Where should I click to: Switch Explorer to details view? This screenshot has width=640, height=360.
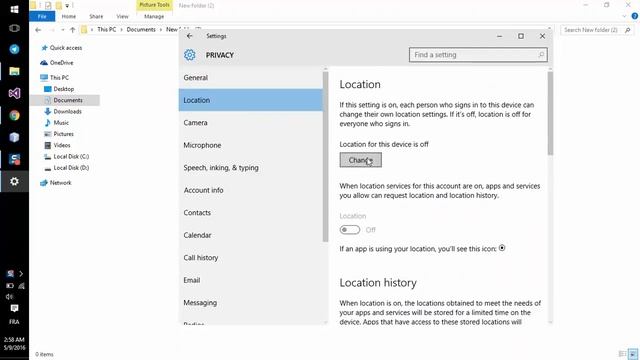click(x=622, y=354)
